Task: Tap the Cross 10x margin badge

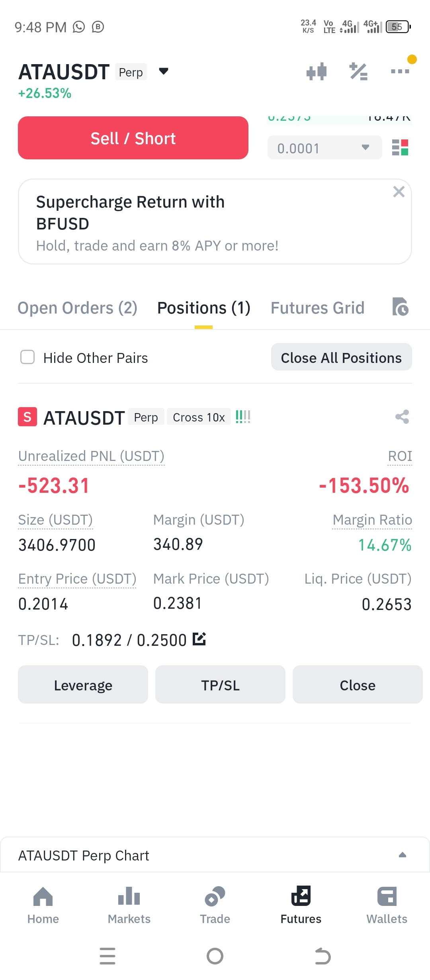Action: pyautogui.click(x=199, y=417)
